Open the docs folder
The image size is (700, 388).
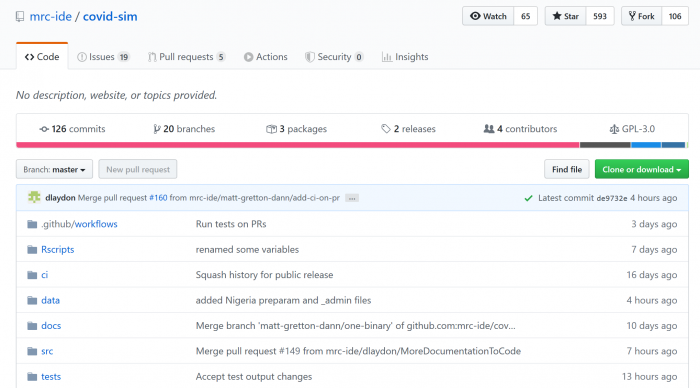tap(51, 326)
